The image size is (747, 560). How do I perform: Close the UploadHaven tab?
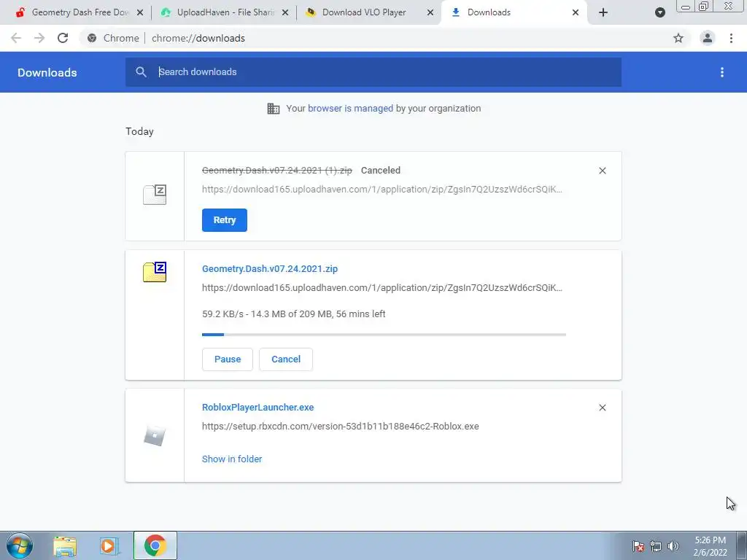click(x=285, y=13)
